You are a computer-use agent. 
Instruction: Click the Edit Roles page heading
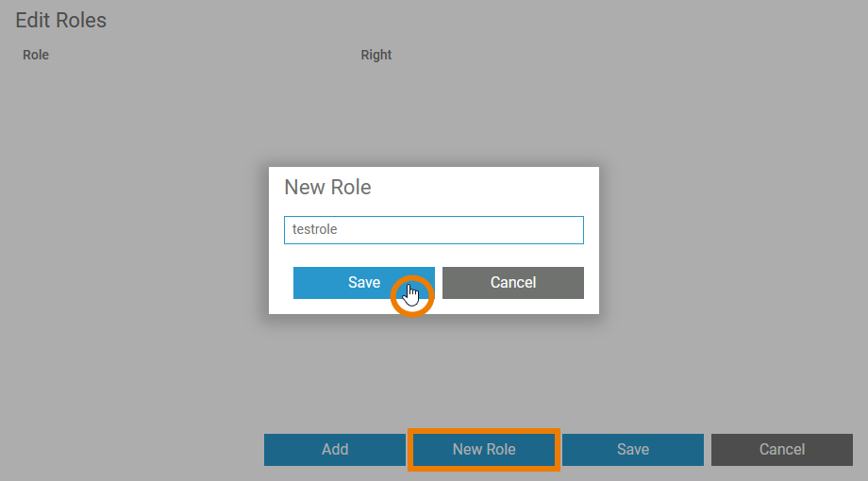pyautogui.click(x=61, y=20)
